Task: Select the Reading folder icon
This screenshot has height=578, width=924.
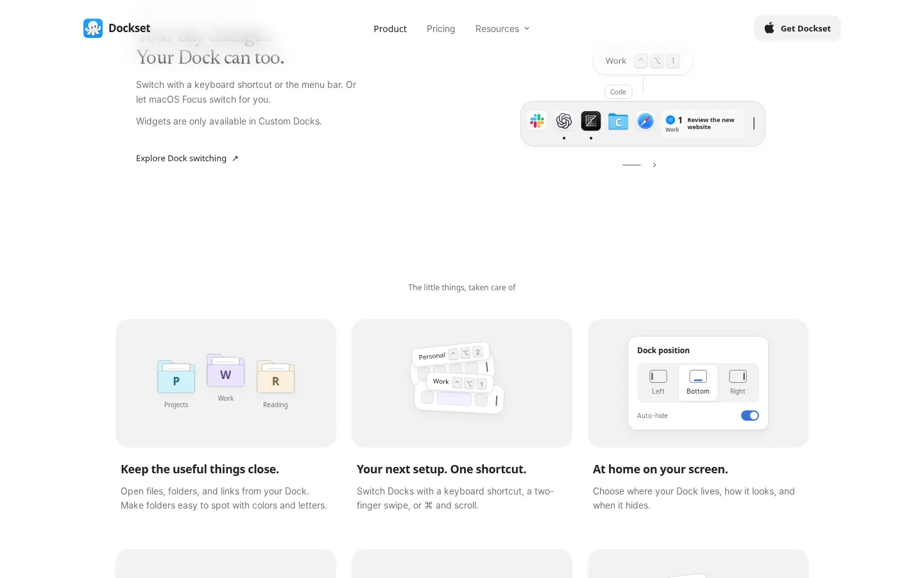Action: [275, 377]
